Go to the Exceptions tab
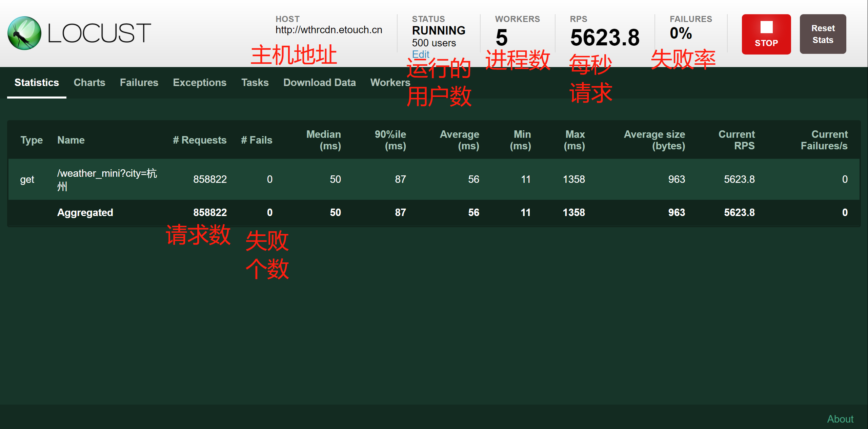This screenshot has width=868, height=429. 200,83
